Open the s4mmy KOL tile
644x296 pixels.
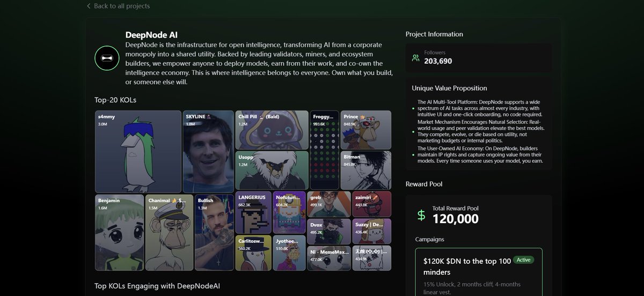tap(138, 151)
